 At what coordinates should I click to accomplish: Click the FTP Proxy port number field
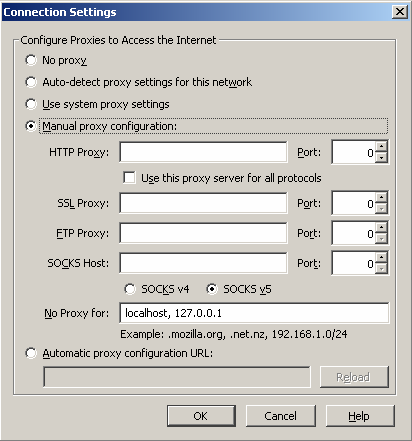(x=354, y=233)
